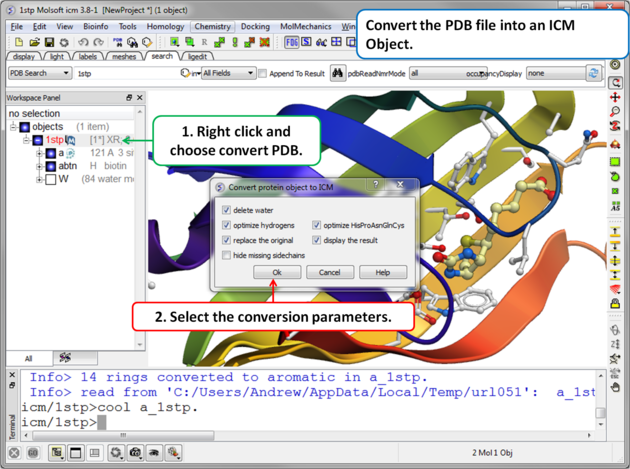Image resolution: width=630 pixels, height=469 pixels.
Task: Open the Chemistry menu
Action: click(212, 27)
